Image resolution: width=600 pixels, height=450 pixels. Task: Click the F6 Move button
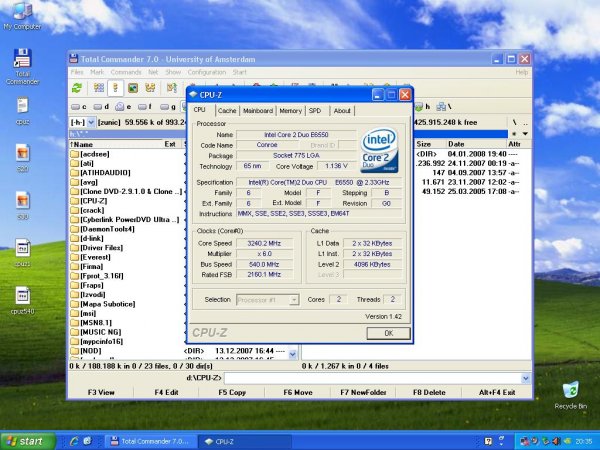[x=298, y=393]
